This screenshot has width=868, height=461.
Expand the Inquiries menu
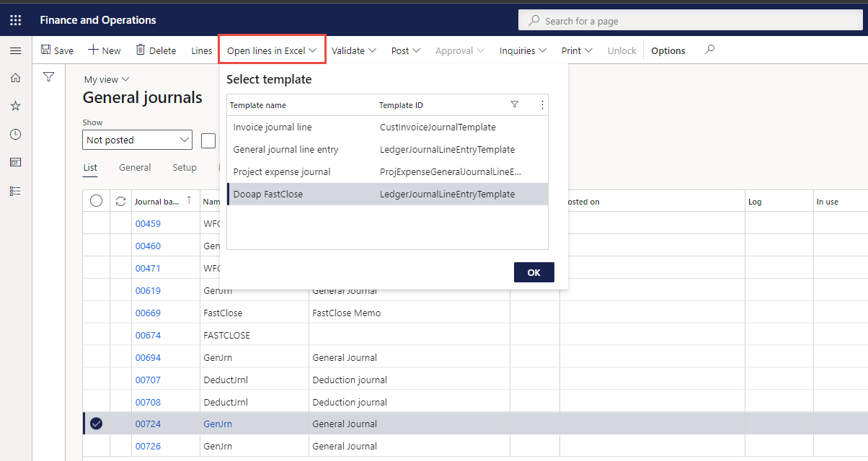point(523,50)
